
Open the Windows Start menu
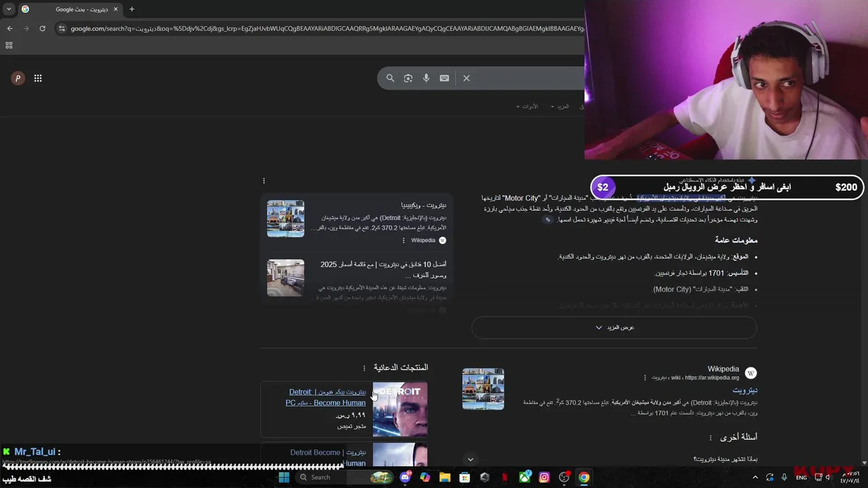tap(284, 477)
